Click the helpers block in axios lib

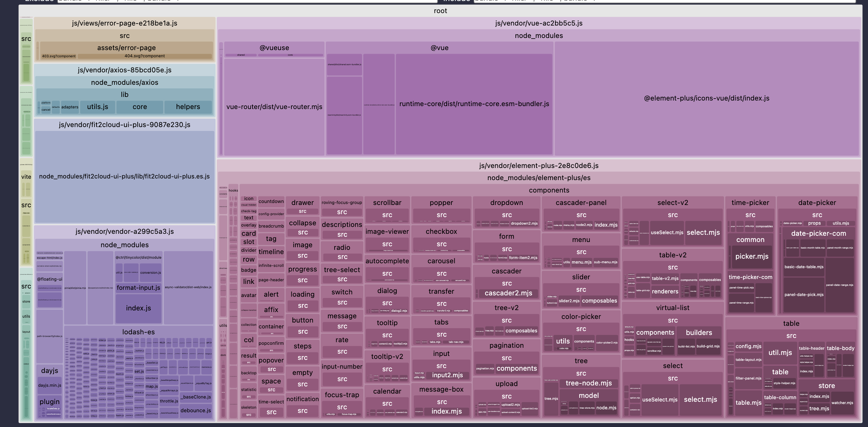point(188,107)
